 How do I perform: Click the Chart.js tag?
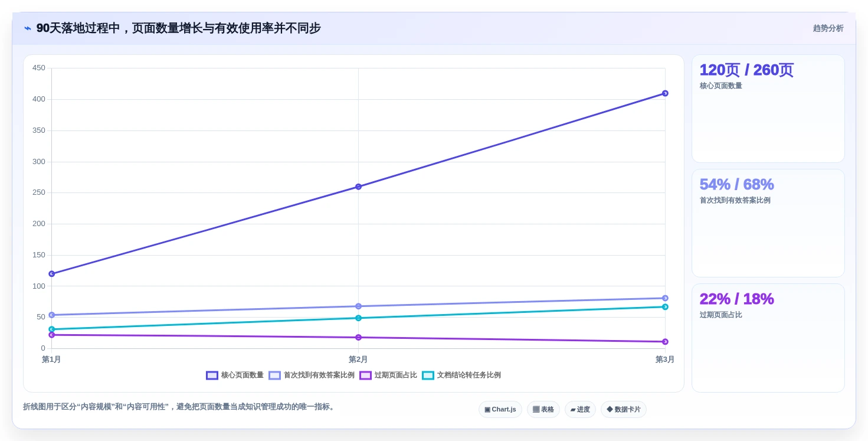(500, 410)
